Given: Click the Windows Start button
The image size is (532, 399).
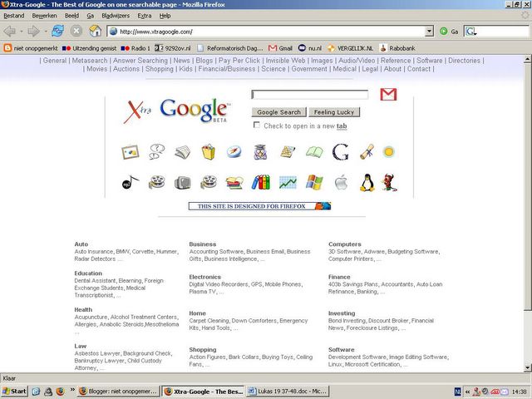Looking at the screenshot, I should [x=14, y=392].
